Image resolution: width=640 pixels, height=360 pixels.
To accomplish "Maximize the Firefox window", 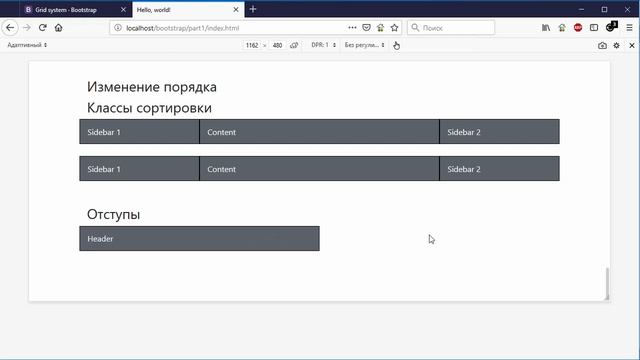I will 604,9.
